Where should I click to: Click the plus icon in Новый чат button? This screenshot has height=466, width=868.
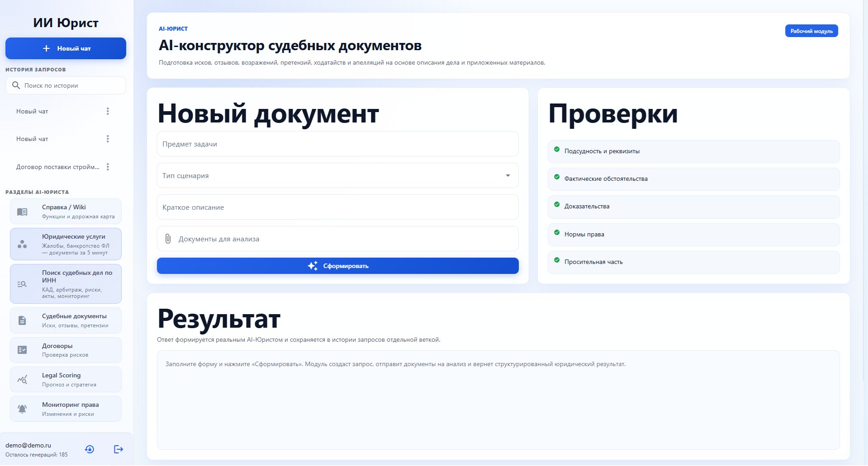(x=46, y=48)
